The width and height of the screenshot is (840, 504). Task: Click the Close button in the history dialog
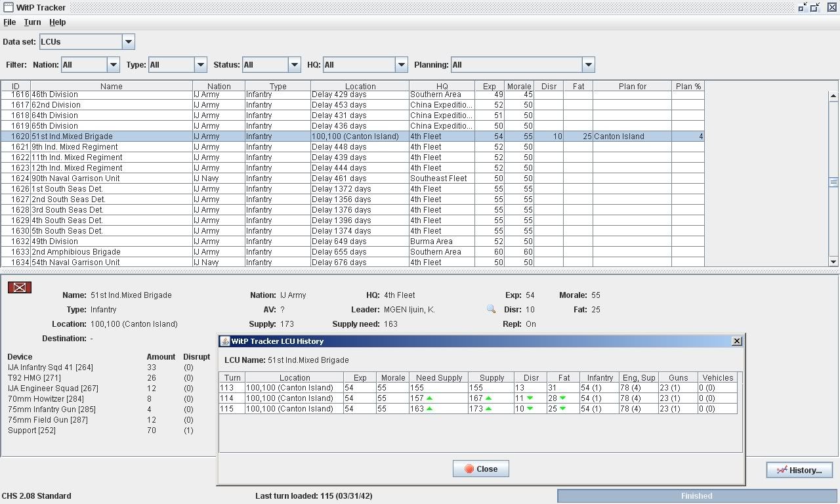tap(481, 469)
